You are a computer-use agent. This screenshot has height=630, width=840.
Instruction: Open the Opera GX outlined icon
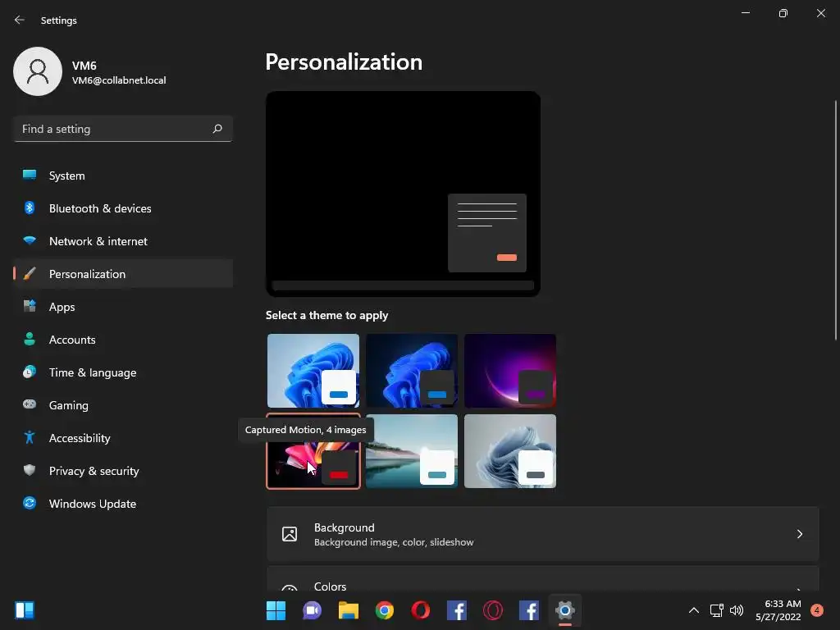[x=493, y=610]
